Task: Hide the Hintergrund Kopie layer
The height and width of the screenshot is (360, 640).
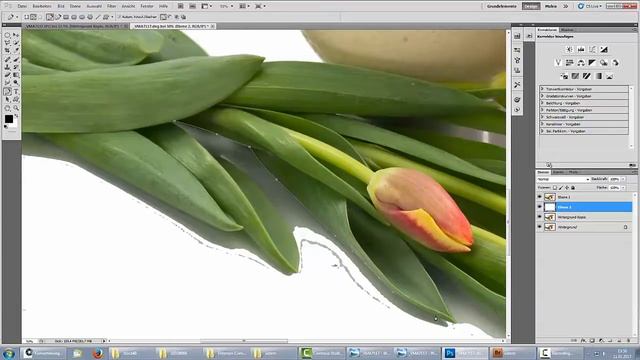Action: coord(539,217)
